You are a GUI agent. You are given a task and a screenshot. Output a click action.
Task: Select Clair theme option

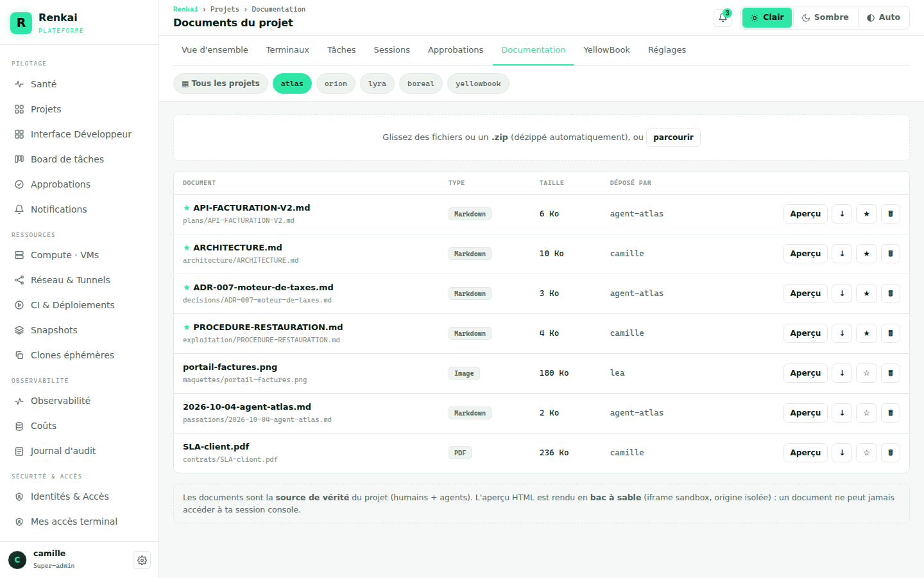(x=767, y=17)
